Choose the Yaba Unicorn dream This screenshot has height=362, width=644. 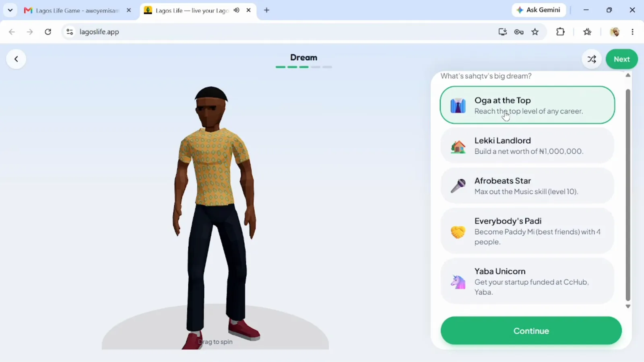(527, 281)
